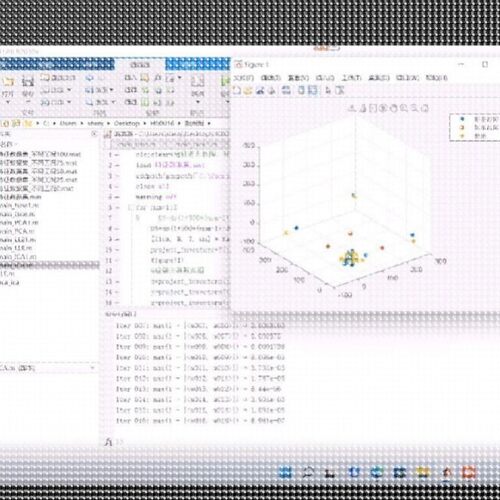Select the Zoom In tool above the axes
The image size is (500, 500).
pos(404,108)
